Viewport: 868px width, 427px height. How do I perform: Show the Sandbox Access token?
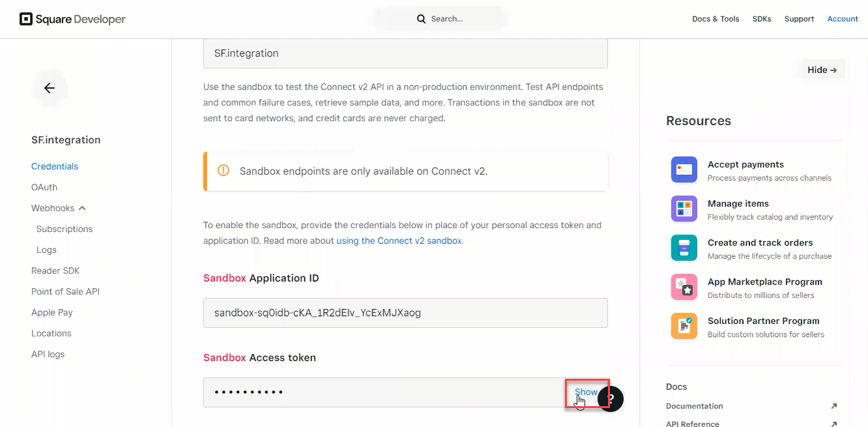point(586,392)
